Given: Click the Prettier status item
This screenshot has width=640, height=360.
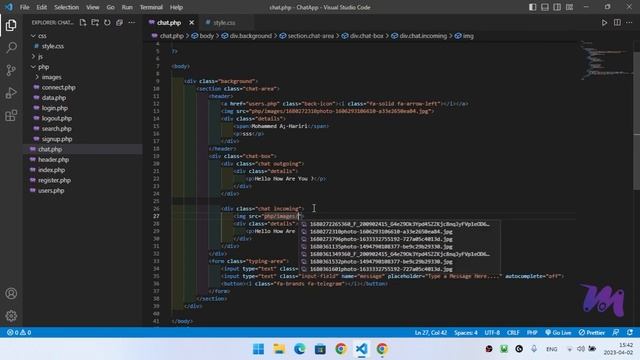Looking at the screenshot, I should coord(592,332).
